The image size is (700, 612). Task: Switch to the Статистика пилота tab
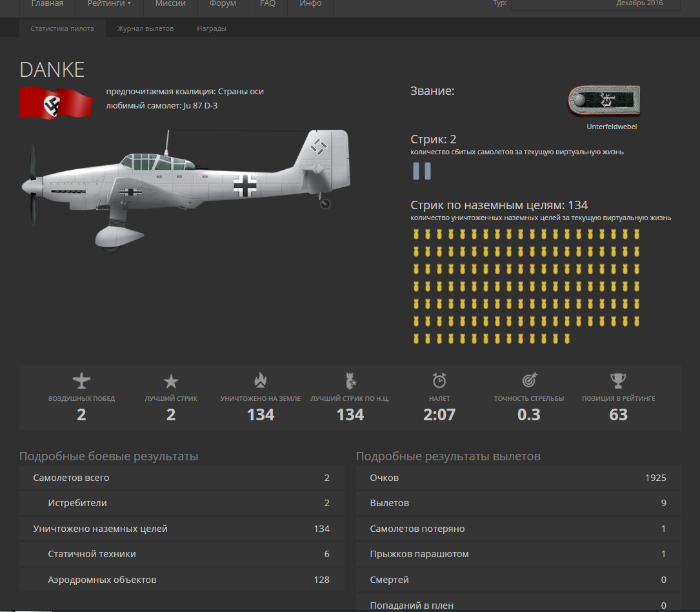(x=63, y=28)
